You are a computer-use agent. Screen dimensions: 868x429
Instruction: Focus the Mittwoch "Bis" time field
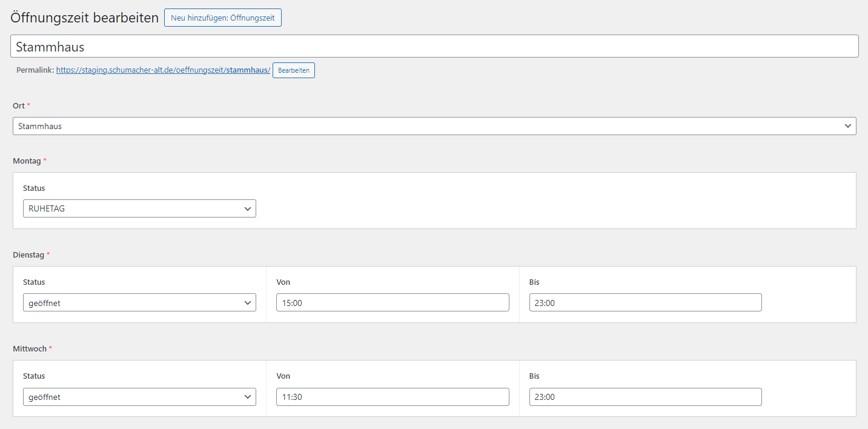[x=644, y=397]
